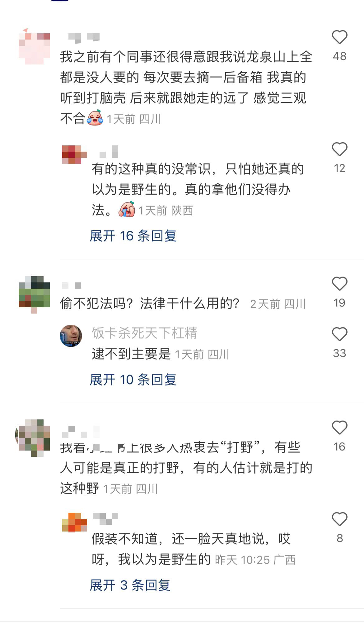This screenshot has width=364, height=624.
Task: Tap heart on Guangxi reply with 8 likes
Action: pyautogui.click(x=339, y=519)
